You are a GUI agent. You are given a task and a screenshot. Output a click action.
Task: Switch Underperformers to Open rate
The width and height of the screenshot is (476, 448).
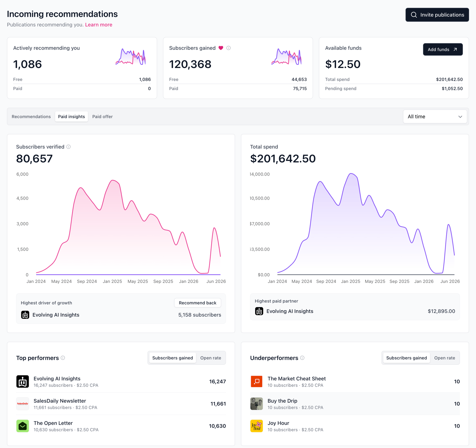tap(445, 358)
